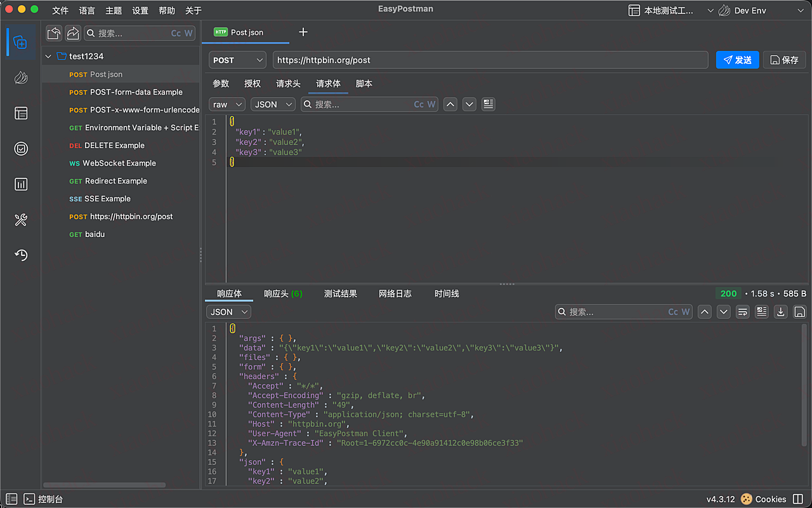Enable whole-word W match in response search
The height and width of the screenshot is (508, 812).
(685, 312)
